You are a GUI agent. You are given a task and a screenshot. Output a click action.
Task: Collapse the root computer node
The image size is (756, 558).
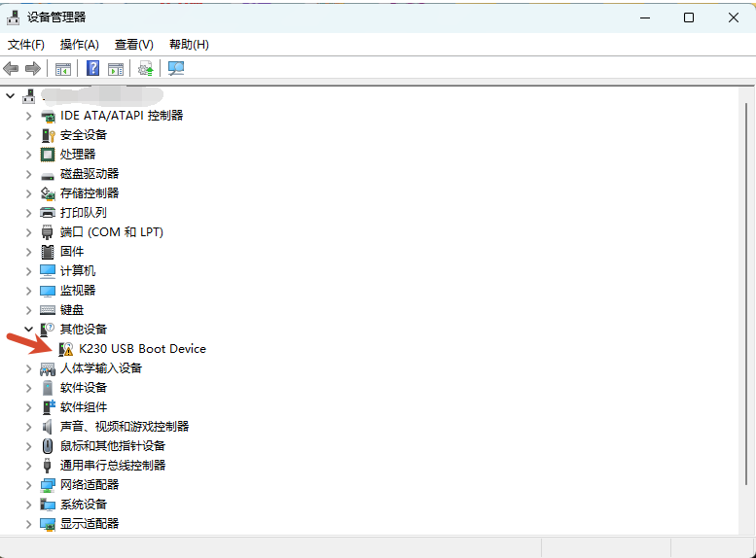point(10,96)
